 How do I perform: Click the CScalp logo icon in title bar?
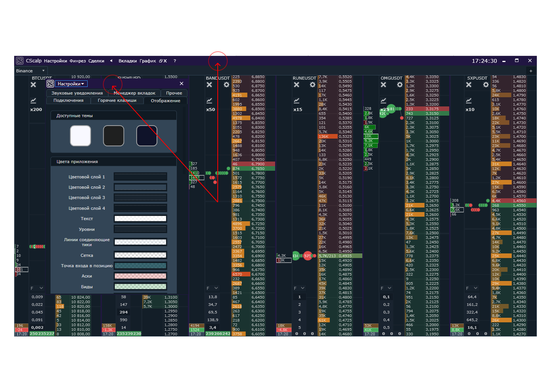click(x=20, y=61)
